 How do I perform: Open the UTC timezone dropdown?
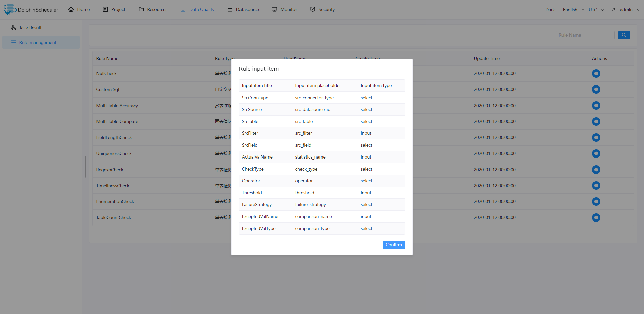[x=596, y=10]
